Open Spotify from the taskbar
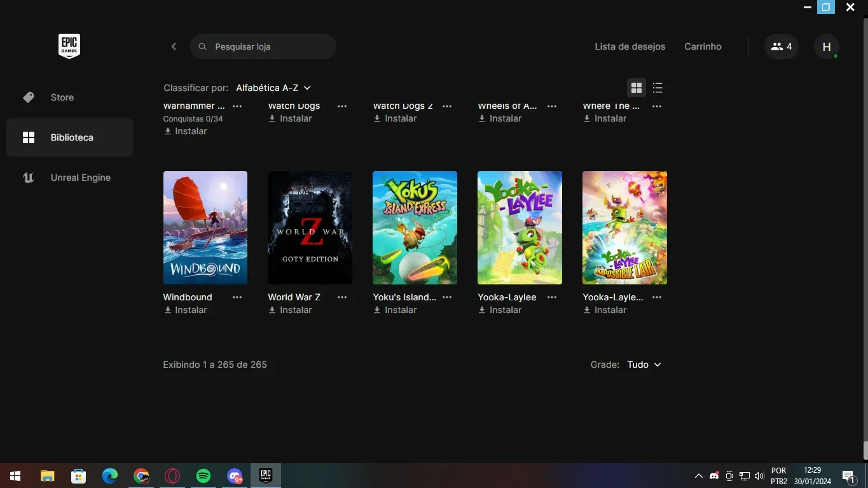The height and width of the screenshot is (488, 868). click(x=203, y=476)
